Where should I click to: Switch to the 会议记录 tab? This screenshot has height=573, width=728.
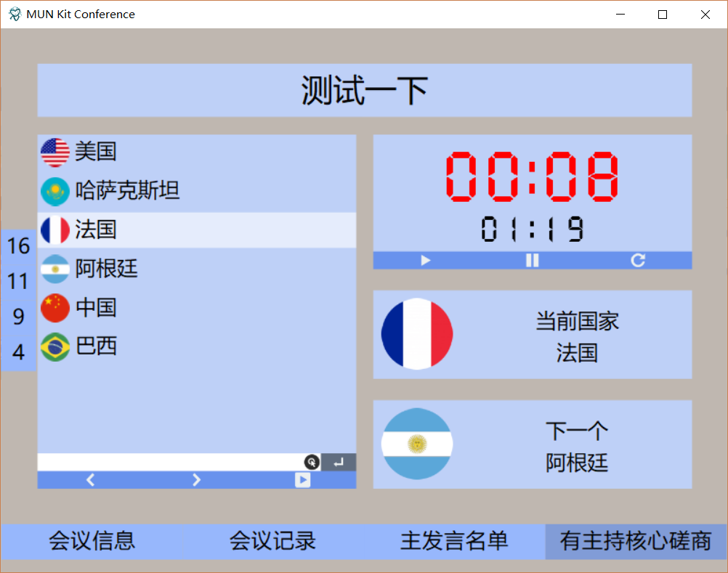272,541
